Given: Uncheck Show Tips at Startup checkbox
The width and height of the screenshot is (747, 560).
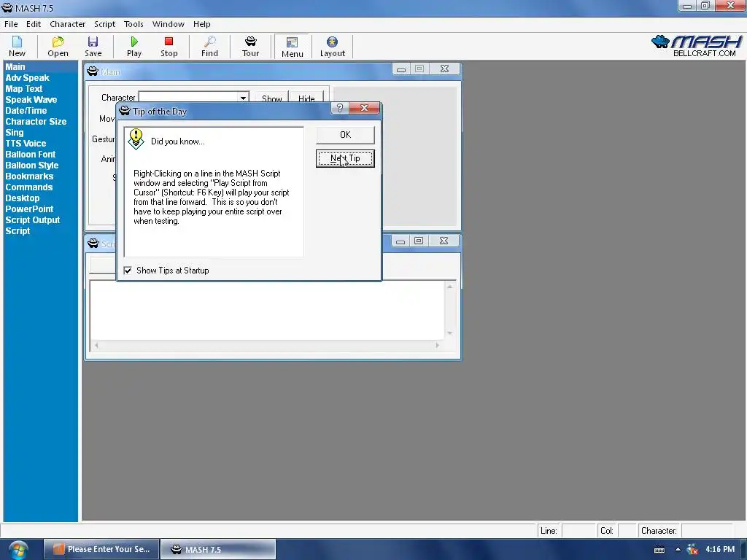Looking at the screenshot, I should point(128,271).
